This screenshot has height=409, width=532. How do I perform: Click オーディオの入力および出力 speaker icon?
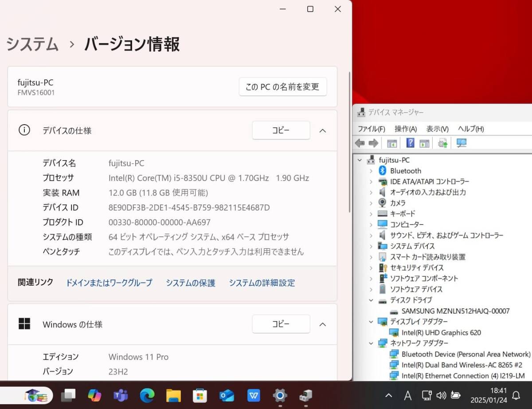(x=382, y=192)
